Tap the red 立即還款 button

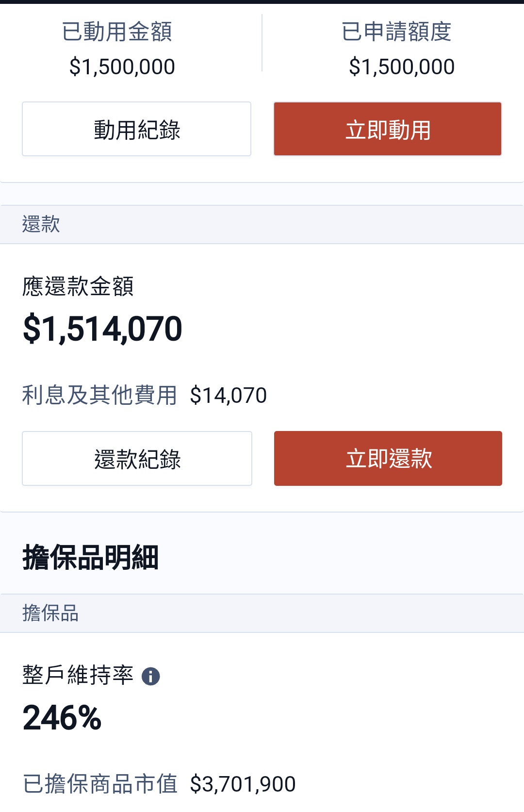pyautogui.click(x=388, y=459)
